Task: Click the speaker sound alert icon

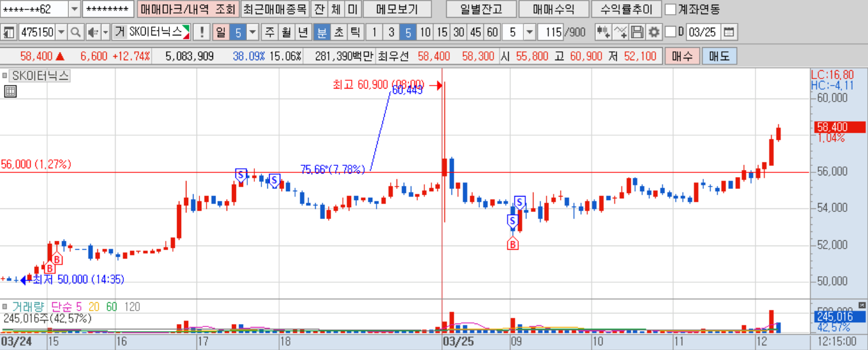Action: [x=93, y=32]
